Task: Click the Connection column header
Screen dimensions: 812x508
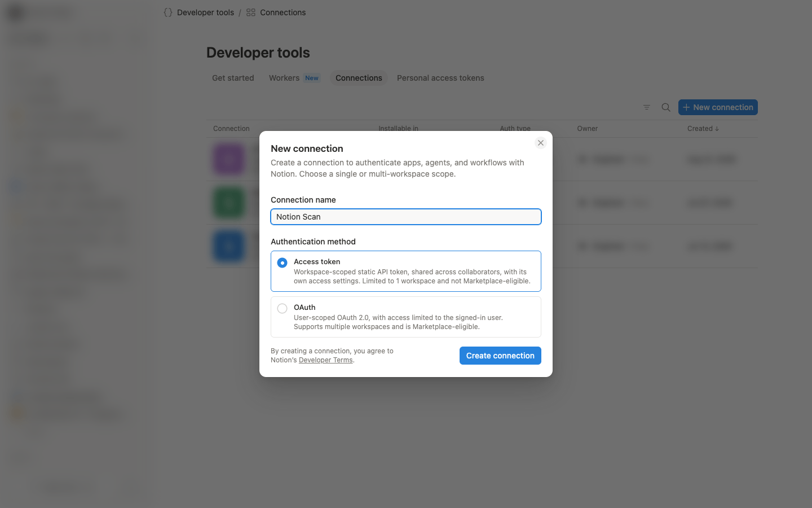Action: (231, 129)
